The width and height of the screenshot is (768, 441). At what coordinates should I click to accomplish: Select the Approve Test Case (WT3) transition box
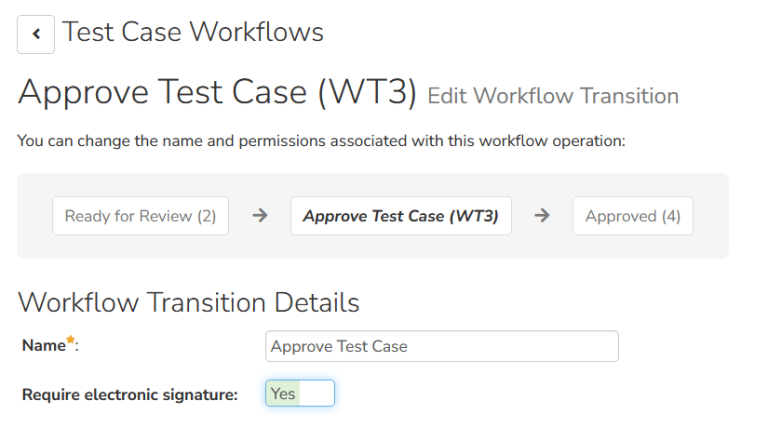401,216
